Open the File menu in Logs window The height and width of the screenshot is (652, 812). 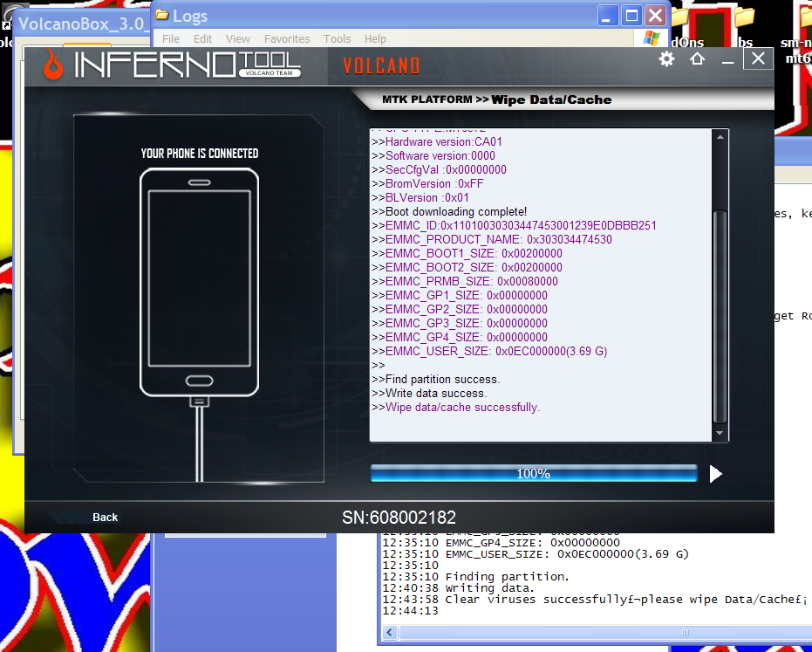(x=171, y=38)
